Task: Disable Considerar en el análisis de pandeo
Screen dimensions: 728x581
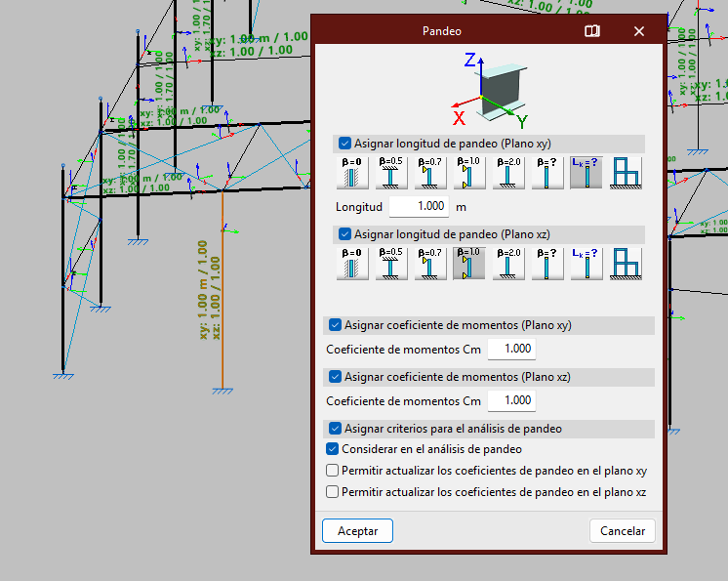Action: (x=333, y=449)
